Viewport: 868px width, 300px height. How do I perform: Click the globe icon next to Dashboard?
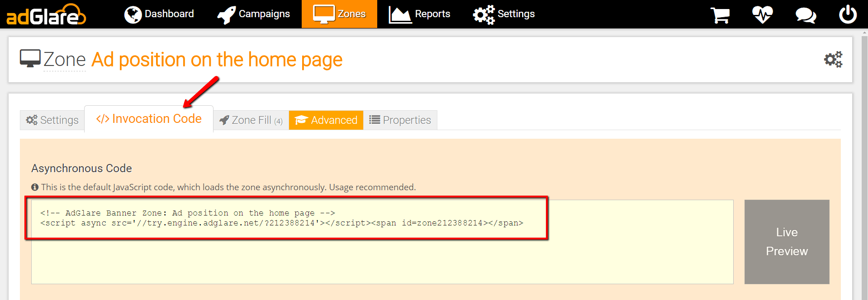(133, 14)
